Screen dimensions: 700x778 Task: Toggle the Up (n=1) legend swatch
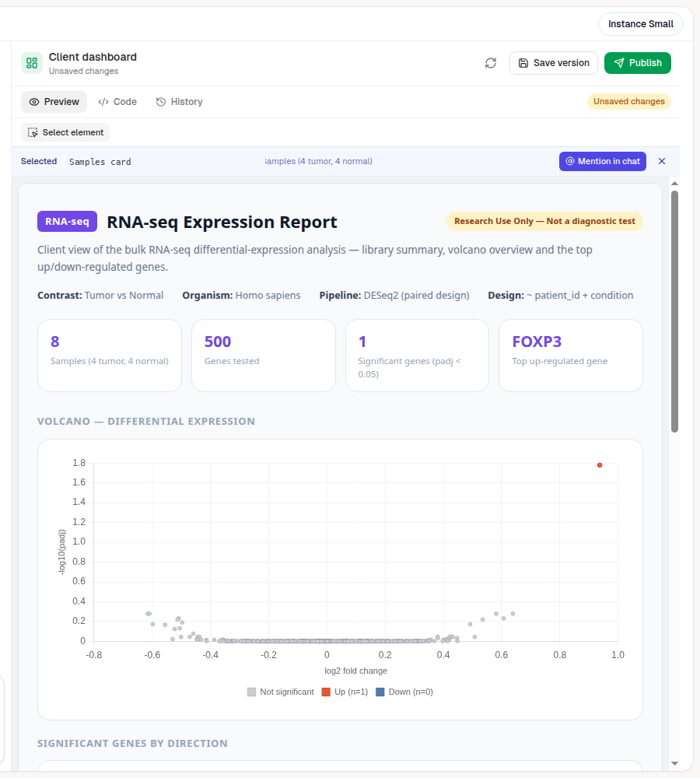[x=326, y=692]
